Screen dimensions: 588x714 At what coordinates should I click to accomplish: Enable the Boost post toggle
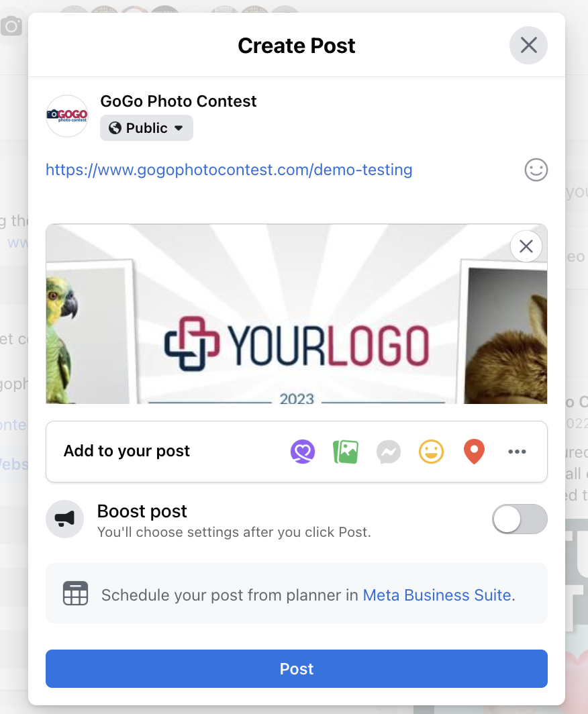click(x=520, y=519)
